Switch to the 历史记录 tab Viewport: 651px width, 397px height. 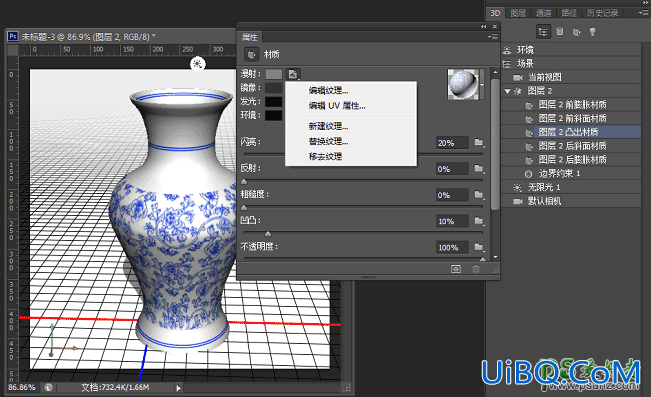coord(602,13)
